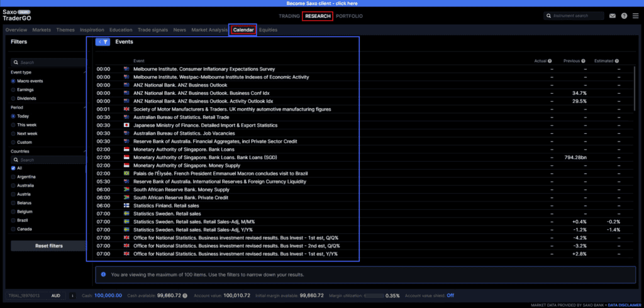Click the account info 'i' icon

(x=72, y=295)
